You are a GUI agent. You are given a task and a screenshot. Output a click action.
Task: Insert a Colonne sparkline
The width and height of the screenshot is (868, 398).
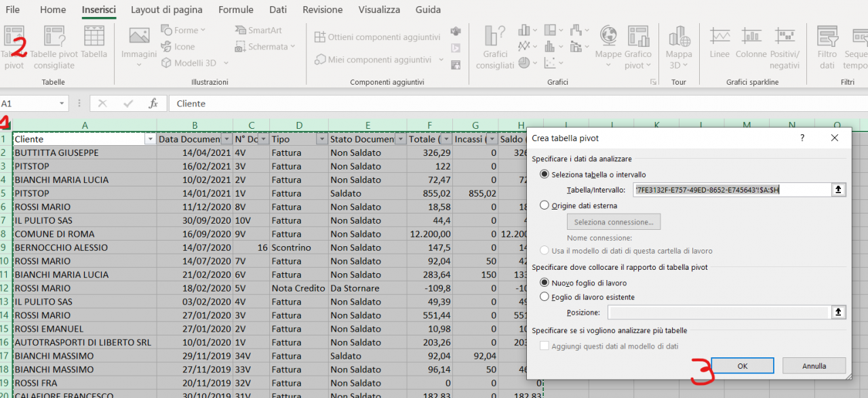pos(751,43)
